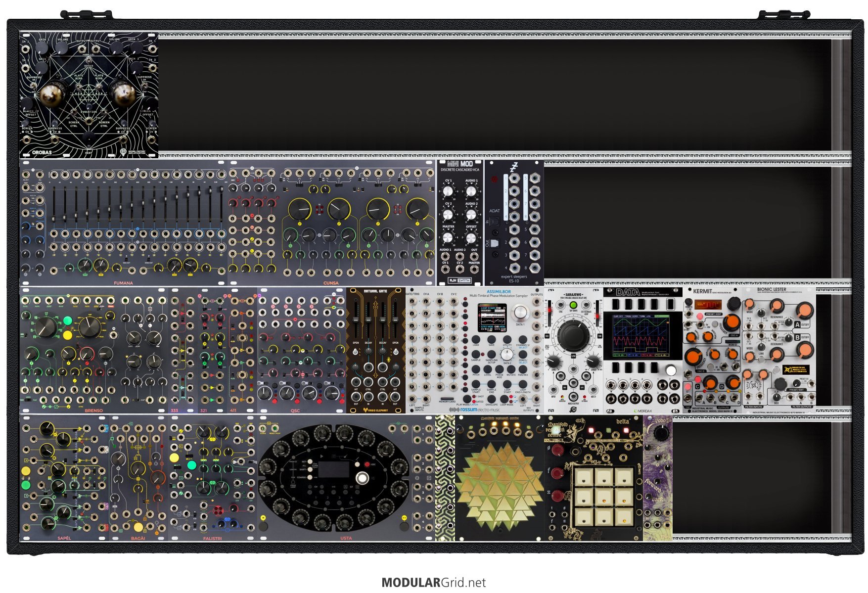
Task: Click the Assimil8or waveform display screen
Action: pos(493,317)
